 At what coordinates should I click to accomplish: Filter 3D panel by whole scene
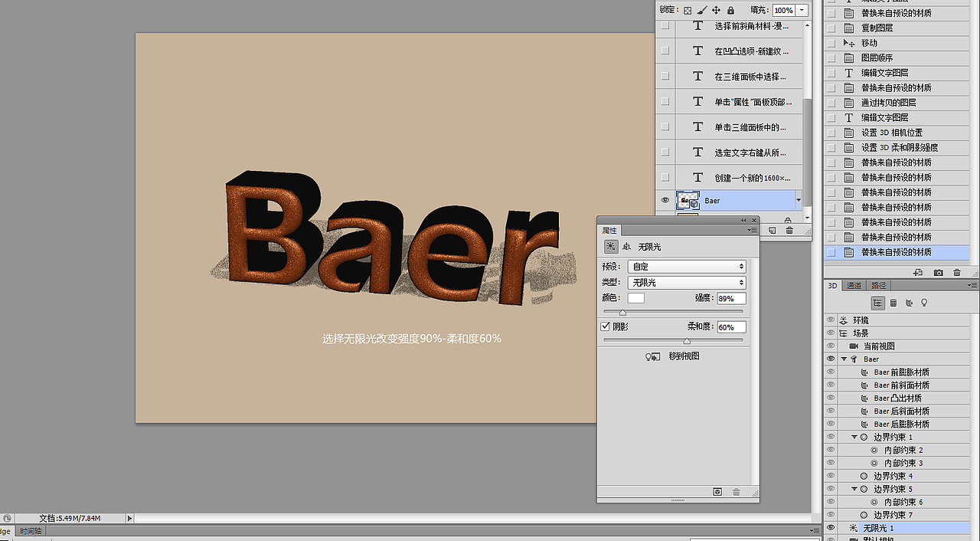[x=878, y=303]
